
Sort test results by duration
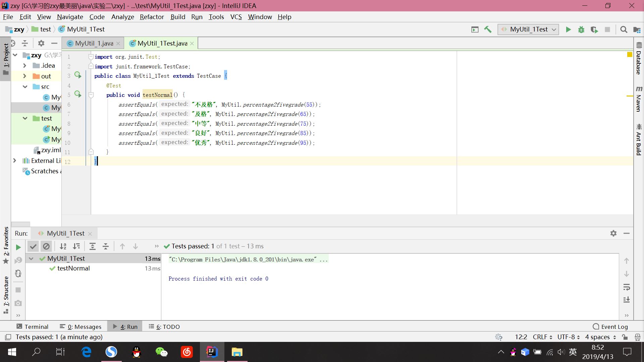[76, 246]
